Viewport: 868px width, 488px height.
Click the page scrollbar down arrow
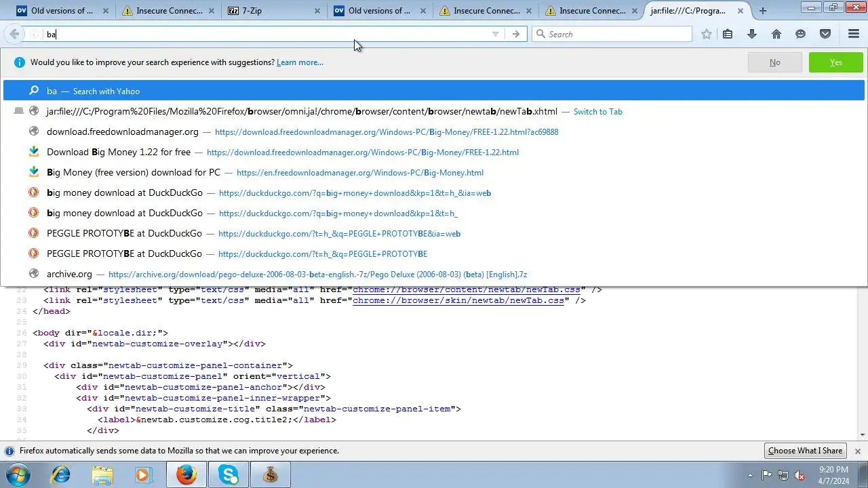(863, 435)
